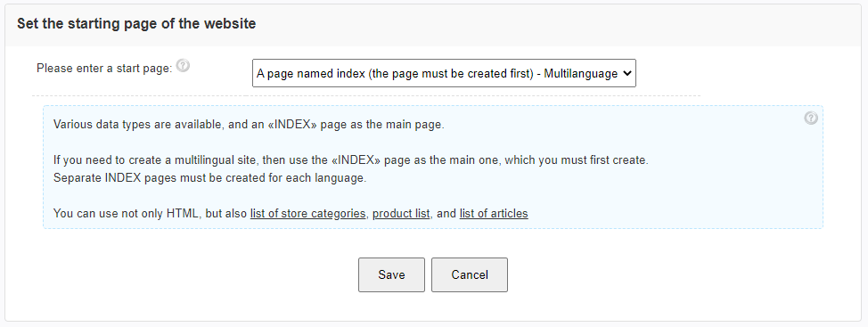Click 'If you need to create a multilingual site' line

coord(350,160)
